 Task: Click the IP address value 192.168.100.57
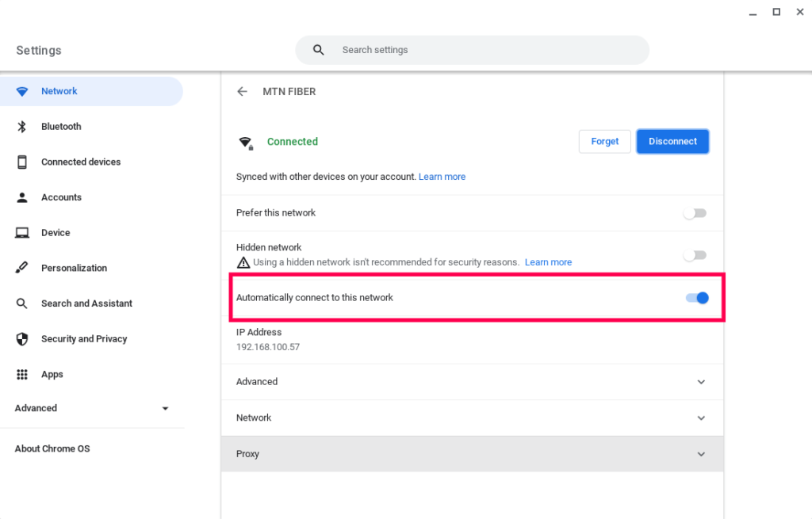coord(268,347)
